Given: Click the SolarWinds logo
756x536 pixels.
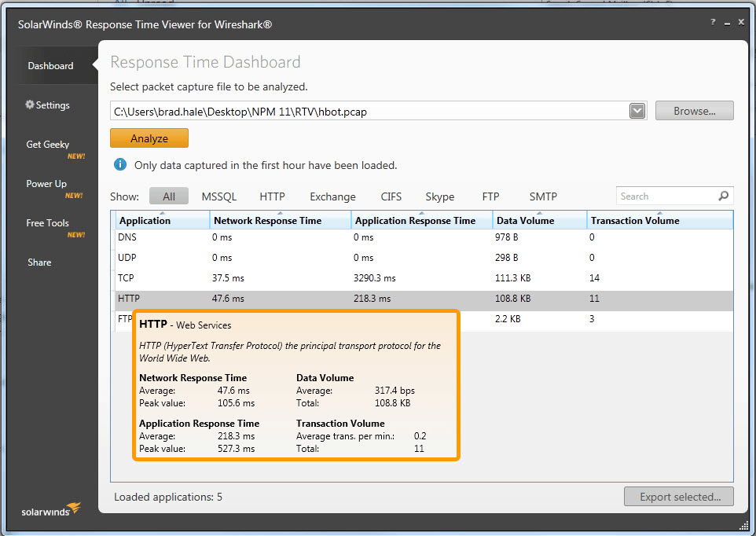Looking at the screenshot, I should point(50,509).
